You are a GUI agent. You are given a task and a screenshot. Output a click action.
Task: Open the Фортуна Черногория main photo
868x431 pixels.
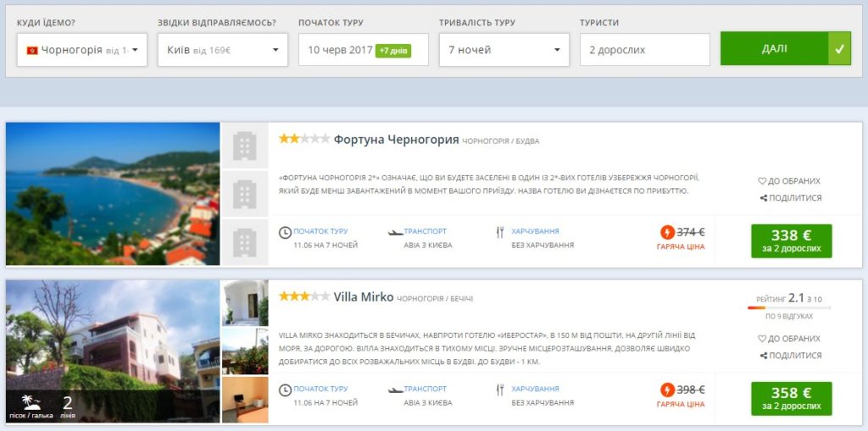(113, 194)
